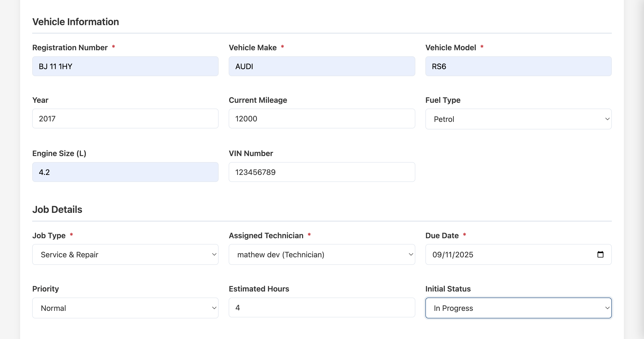This screenshot has width=644, height=339.
Task: Click the Registration Number field
Action: pos(125,66)
